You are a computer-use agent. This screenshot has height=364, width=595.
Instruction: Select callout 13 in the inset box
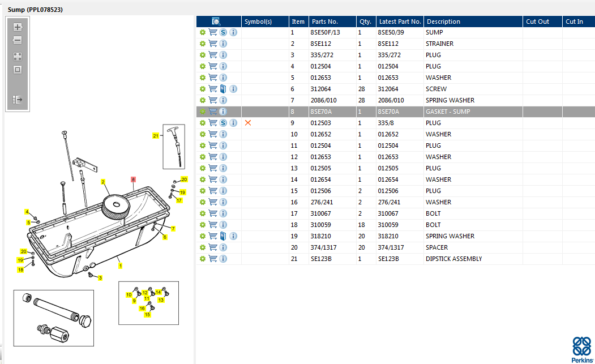pos(161,300)
